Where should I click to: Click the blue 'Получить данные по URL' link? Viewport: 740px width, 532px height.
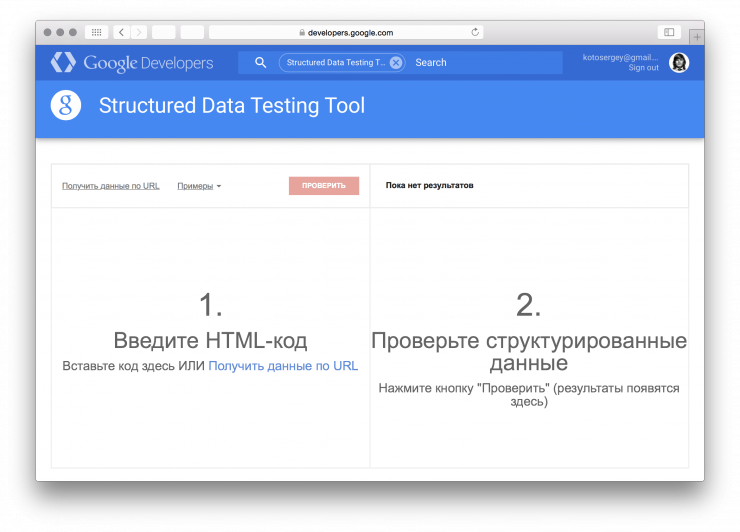click(x=283, y=366)
